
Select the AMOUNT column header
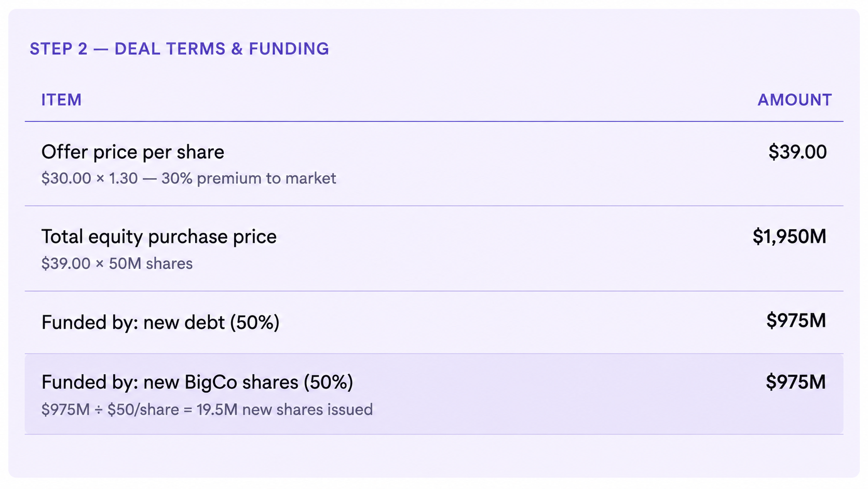pyautogui.click(x=794, y=100)
